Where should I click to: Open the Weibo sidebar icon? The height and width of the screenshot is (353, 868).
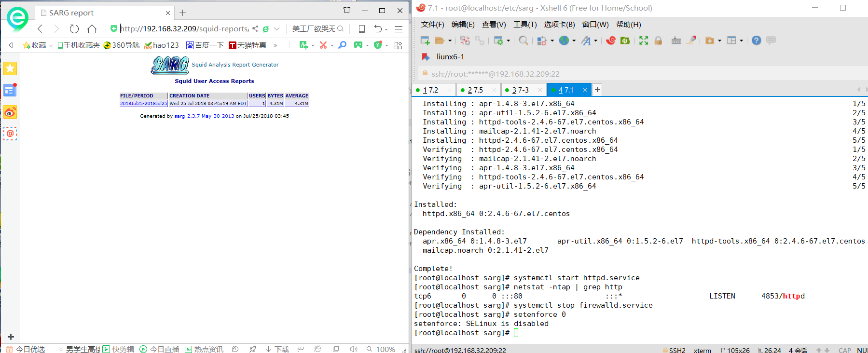click(x=10, y=112)
